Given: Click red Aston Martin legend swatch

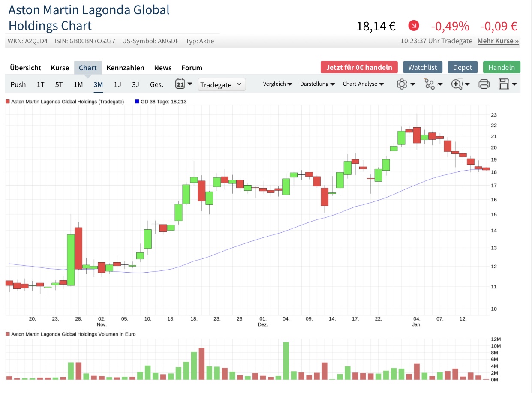Looking at the screenshot, I should coord(8,102).
